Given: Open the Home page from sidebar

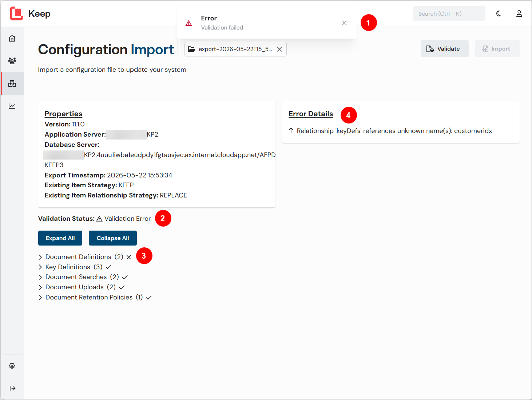Looking at the screenshot, I should coord(12,38).
